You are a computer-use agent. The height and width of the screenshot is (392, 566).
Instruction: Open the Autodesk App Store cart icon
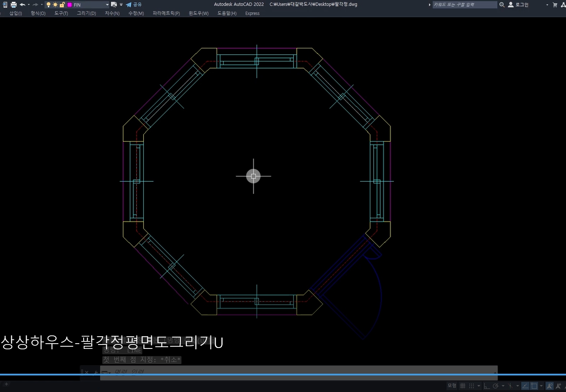coord(555,5)
